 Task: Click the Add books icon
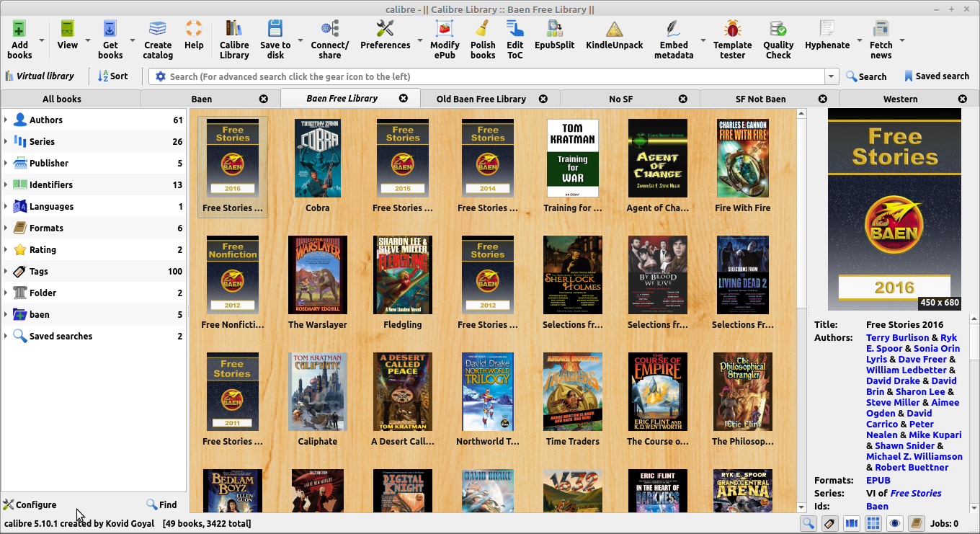[19, 29]
